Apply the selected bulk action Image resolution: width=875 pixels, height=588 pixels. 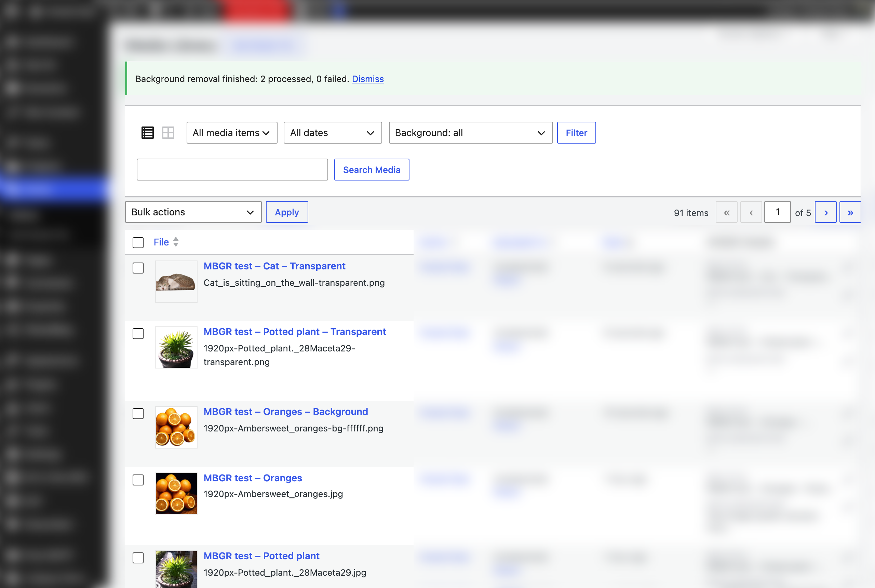point(287,212)
